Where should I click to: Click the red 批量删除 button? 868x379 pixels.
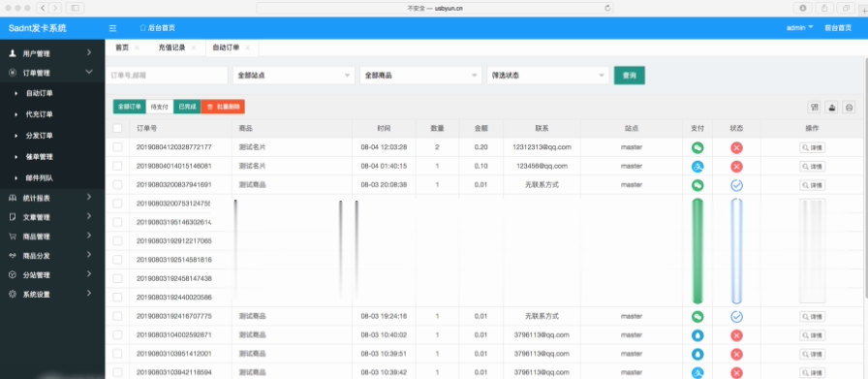point(223,107)
